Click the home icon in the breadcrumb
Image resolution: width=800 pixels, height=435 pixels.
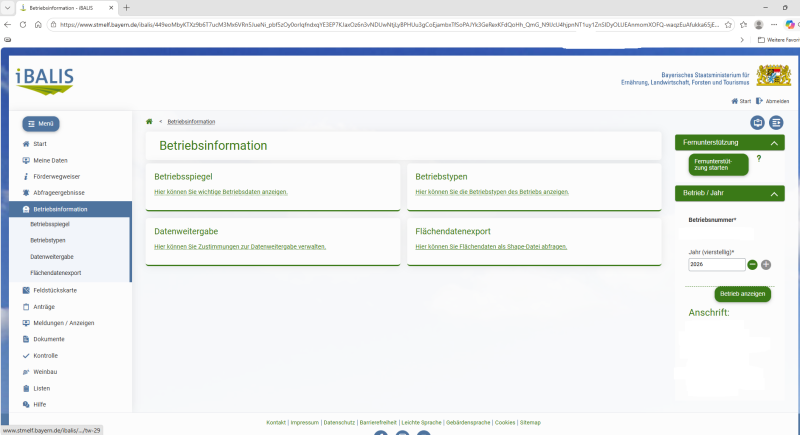tap(149, 121)
